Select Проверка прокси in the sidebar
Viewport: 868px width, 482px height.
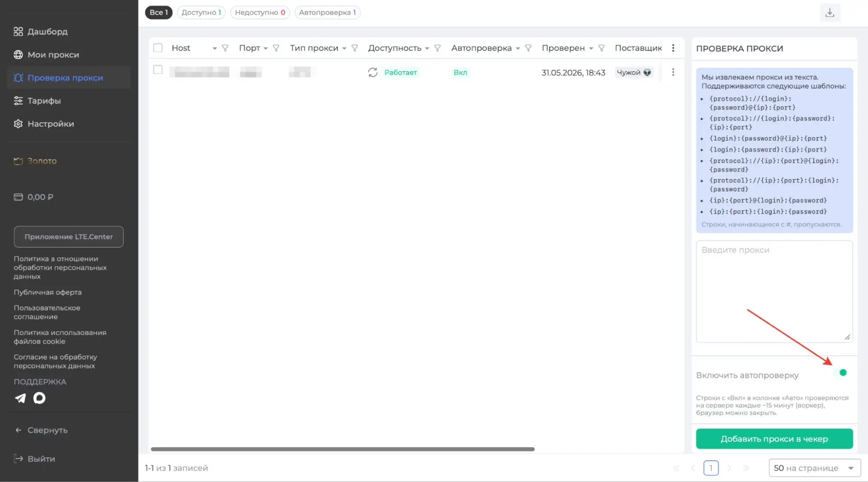pyautogui.click(x=69, y=78)
